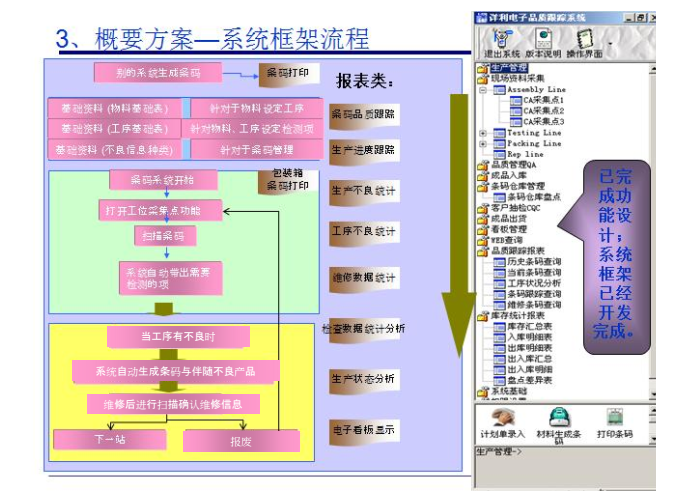Expand the Testing Line tree node

pyautogui.click(x=484, y=133)
